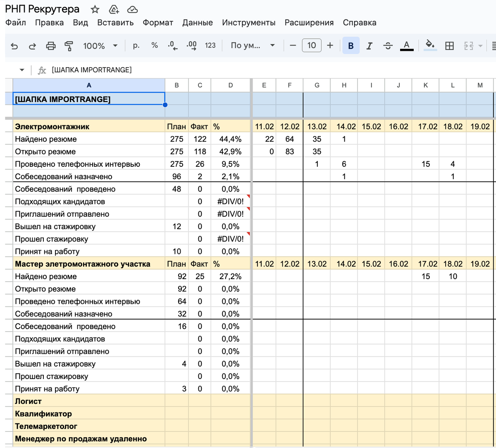Open the Файл menu
The height and width of the screenshot is (448, 496).
[x=16, y=23]
